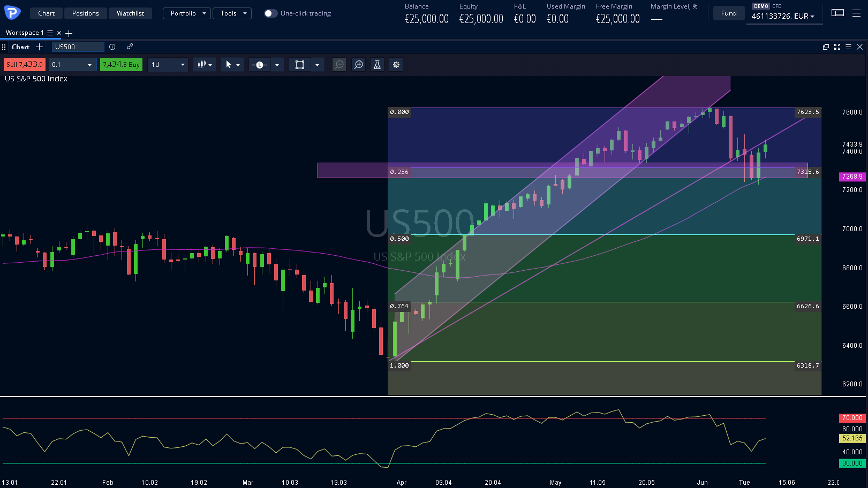Viewport: 868px width, 488px height.
Task: Click the 7,434.3 Buy button
Action: pos(122,65)
